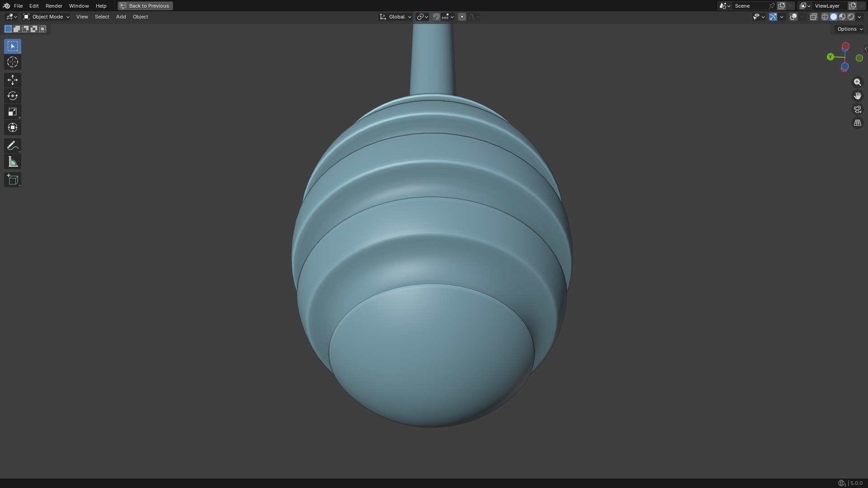This screenshot has width=868, height=488.
Task: Click the Back to Previous button
Action: coord(145,6)
